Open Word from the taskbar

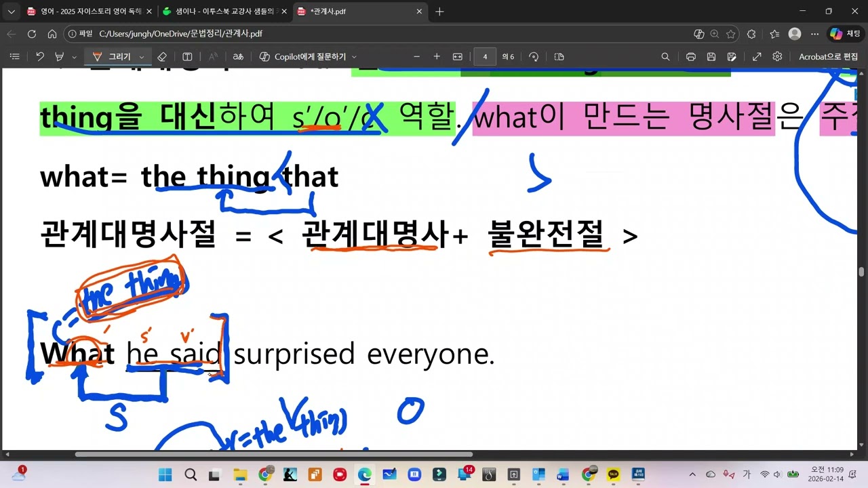pos(564,475)
